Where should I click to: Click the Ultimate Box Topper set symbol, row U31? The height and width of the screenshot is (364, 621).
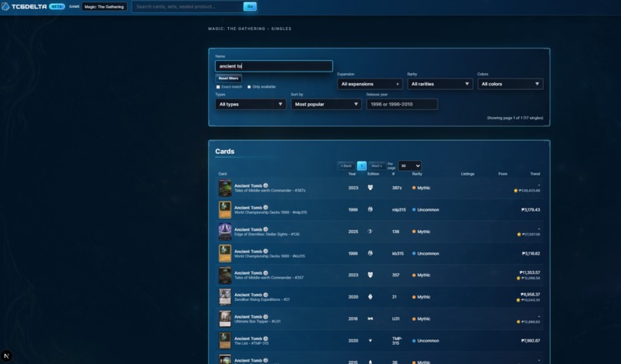coord(371,319)
